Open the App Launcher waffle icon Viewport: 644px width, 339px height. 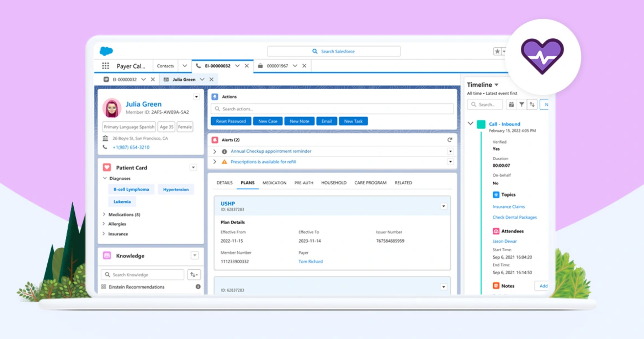coord(105,65)
